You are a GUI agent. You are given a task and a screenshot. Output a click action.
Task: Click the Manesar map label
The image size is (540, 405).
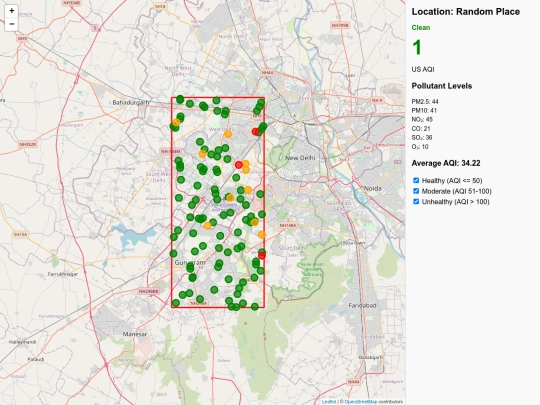coord(135,334)
